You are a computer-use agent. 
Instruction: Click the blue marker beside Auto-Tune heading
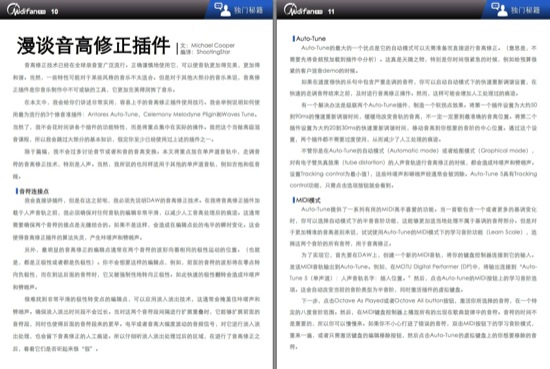tap(294, 39)
